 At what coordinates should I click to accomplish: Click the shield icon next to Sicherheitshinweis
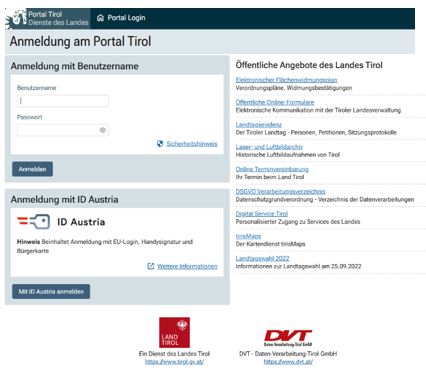coord(160,144)
